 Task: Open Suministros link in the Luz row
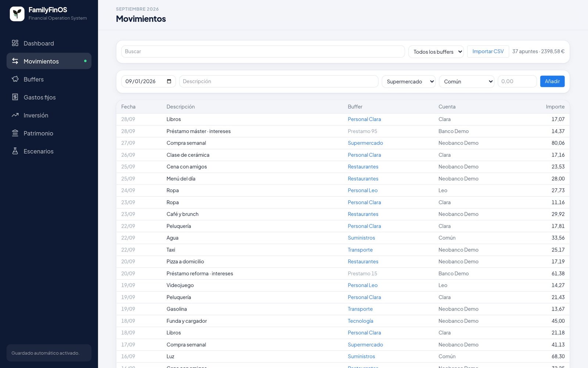361,356
